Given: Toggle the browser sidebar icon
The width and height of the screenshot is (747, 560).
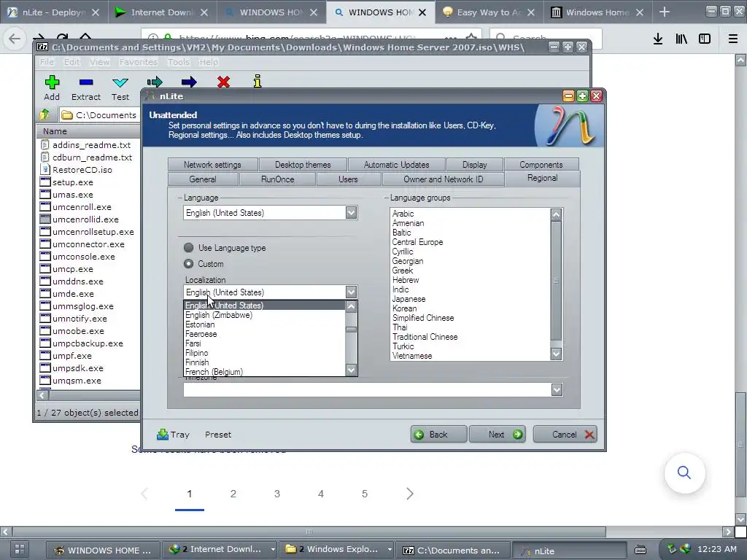Looking at the screenshot, I should pos(705,39).
